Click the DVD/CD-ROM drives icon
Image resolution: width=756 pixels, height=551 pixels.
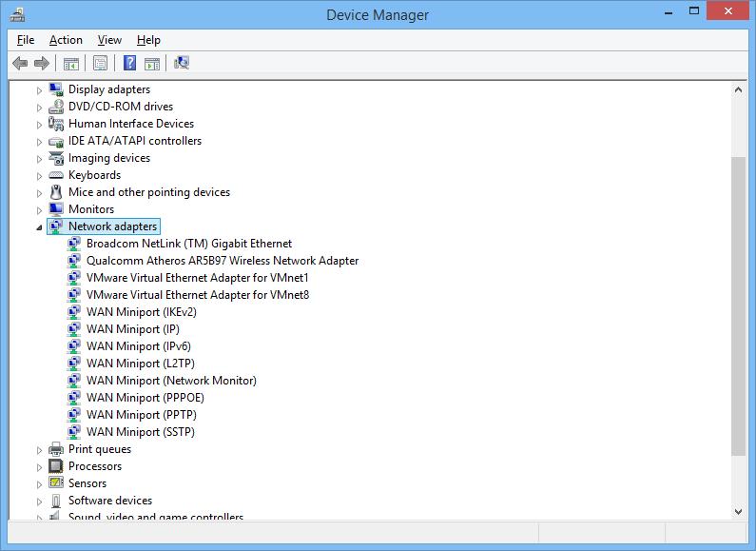click(x=56, y=107)
